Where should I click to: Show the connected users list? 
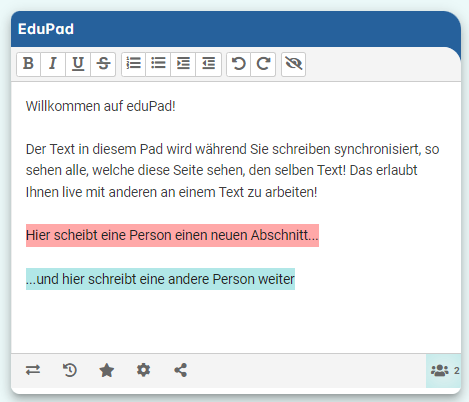click(444, 371)
